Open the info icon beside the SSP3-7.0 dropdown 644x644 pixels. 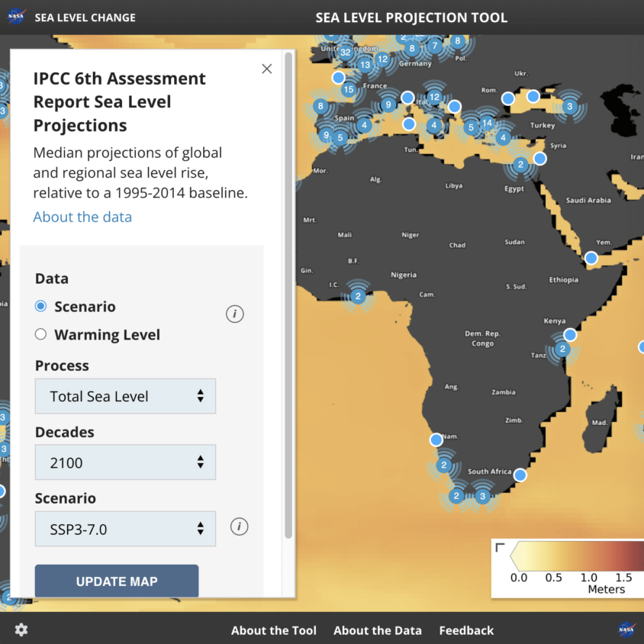[239, 527]
